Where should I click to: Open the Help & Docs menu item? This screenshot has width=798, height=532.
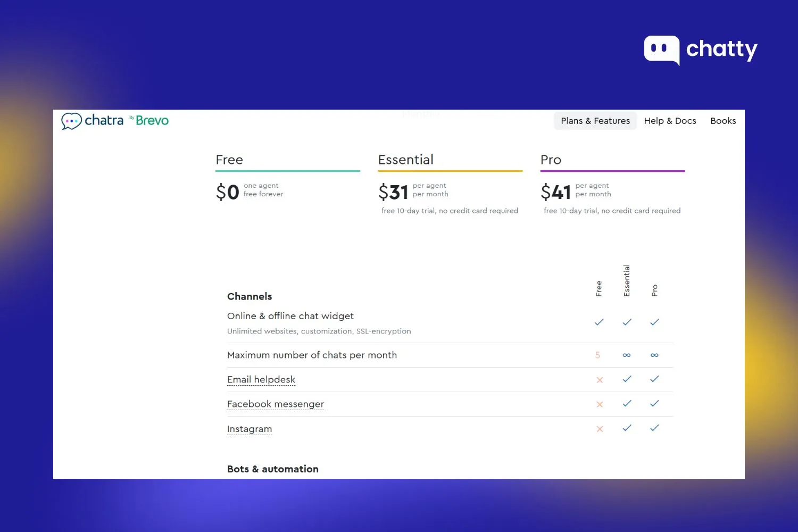point(670,121)
